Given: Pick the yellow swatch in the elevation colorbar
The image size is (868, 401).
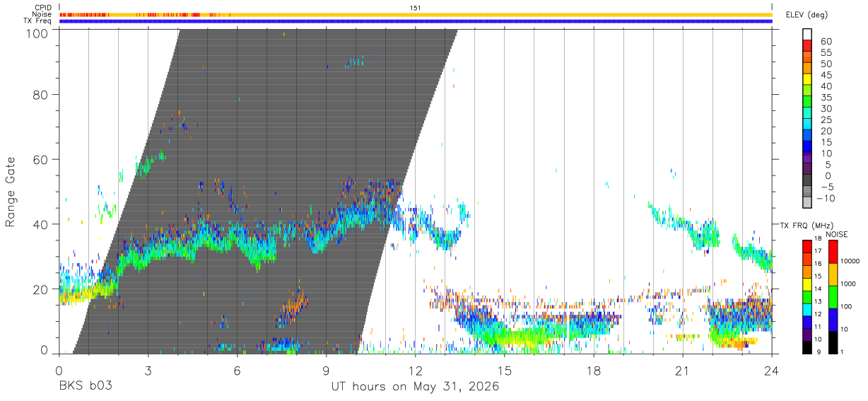Looking at the screenshot, I should (807, 80).
